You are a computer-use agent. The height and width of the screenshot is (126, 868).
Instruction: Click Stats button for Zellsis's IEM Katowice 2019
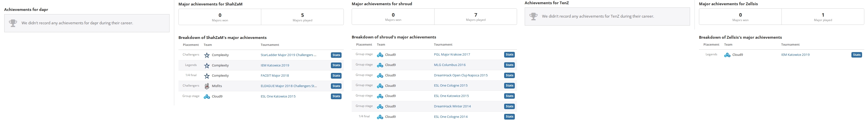point(857,55)
